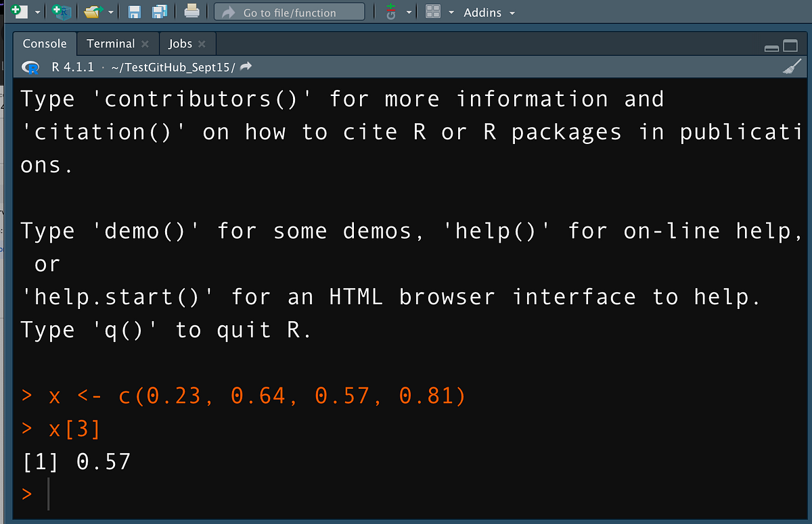Expand the panes layout dropdown chevron
Image resolution: width=812 pixels, height=524 pixels.
pos(451,11)
